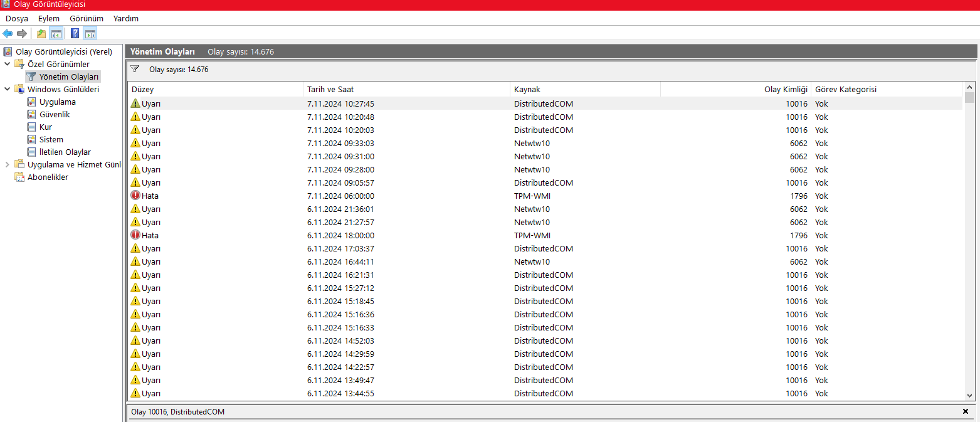Click the Uygulama log icon in tree
980x422 pixels.
pos(32,102)
